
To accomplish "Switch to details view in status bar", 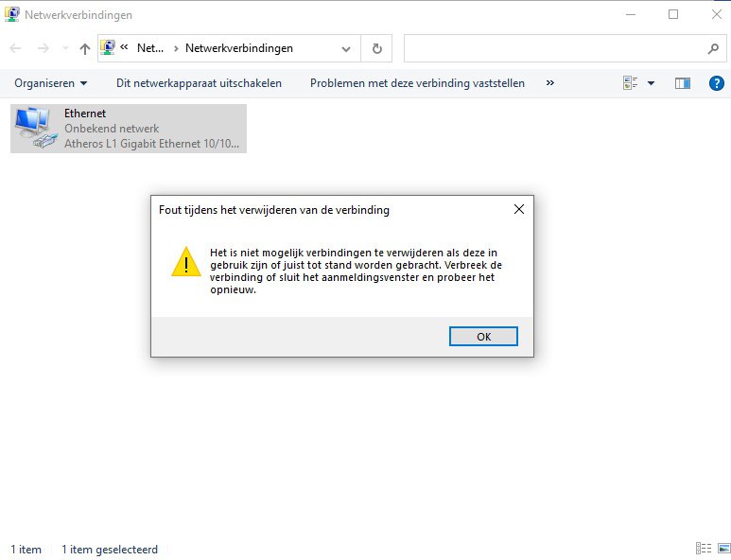I will point(704,549).
